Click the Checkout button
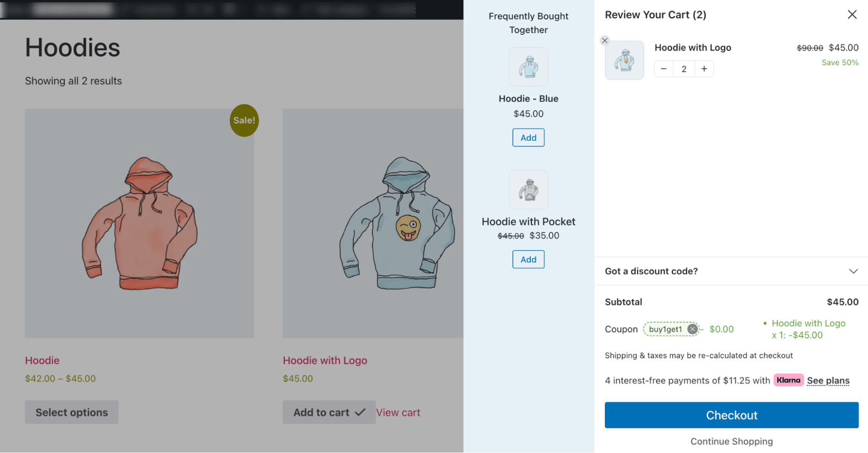Screen dimensions: 868x453 [731, 415]
